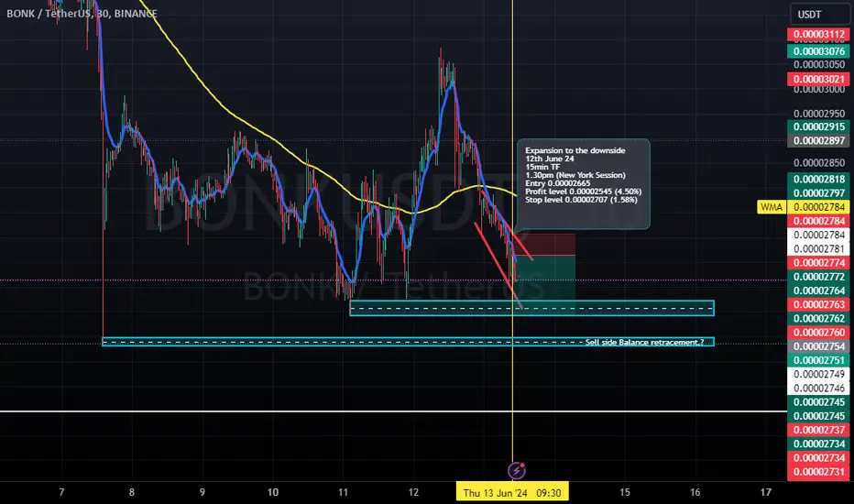Viewport: 854px width, 504px height.
Task: Click the 0.00003050 price axis tick
Action: (x=818, y=65)
